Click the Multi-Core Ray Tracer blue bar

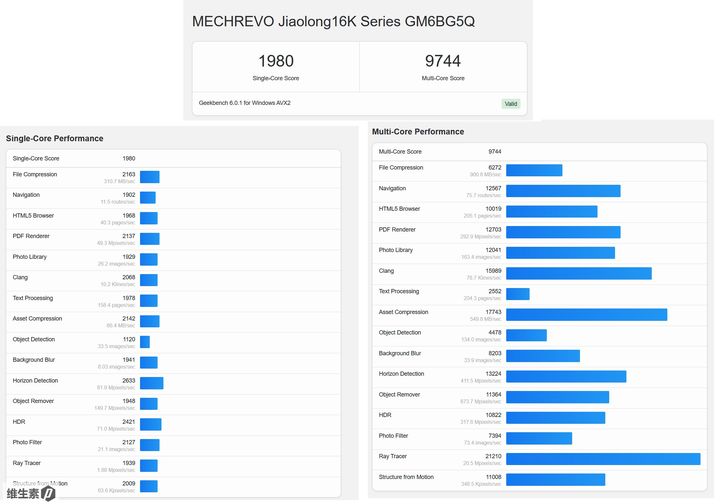point(603,459)
